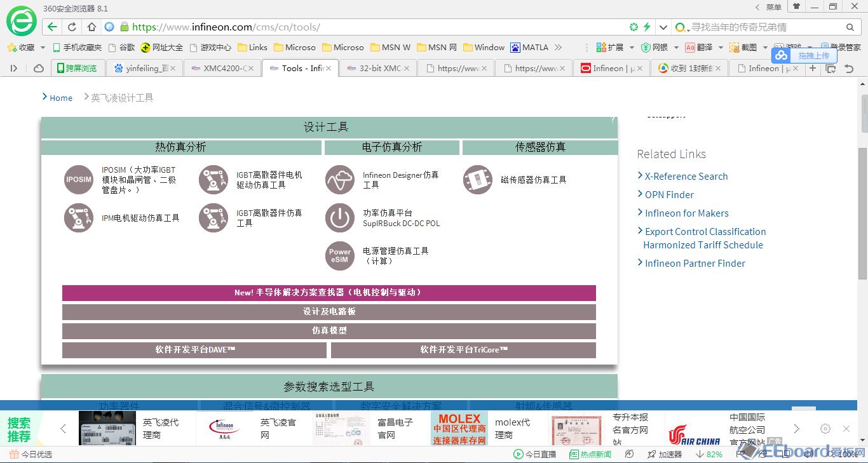Screen dimensions: 868x463
Task: Open 软件开发平台TriCore™ bar
Action: click(x=463, y=350)
